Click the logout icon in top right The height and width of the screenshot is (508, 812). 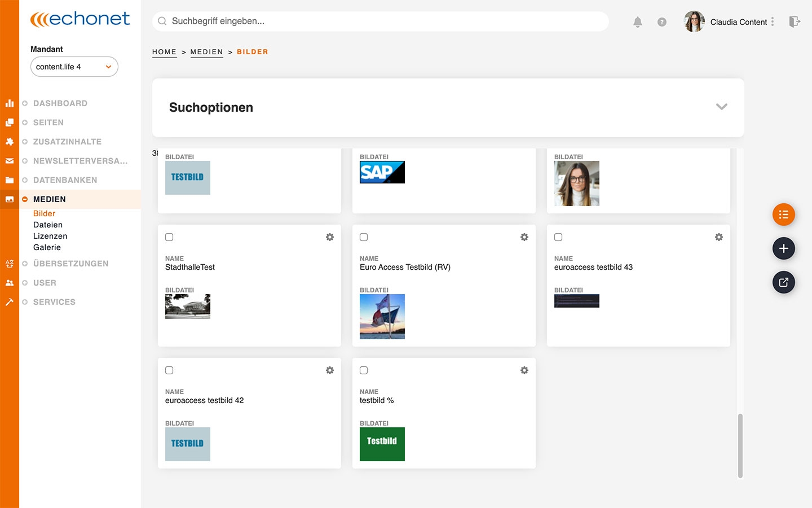click(795, 22)
